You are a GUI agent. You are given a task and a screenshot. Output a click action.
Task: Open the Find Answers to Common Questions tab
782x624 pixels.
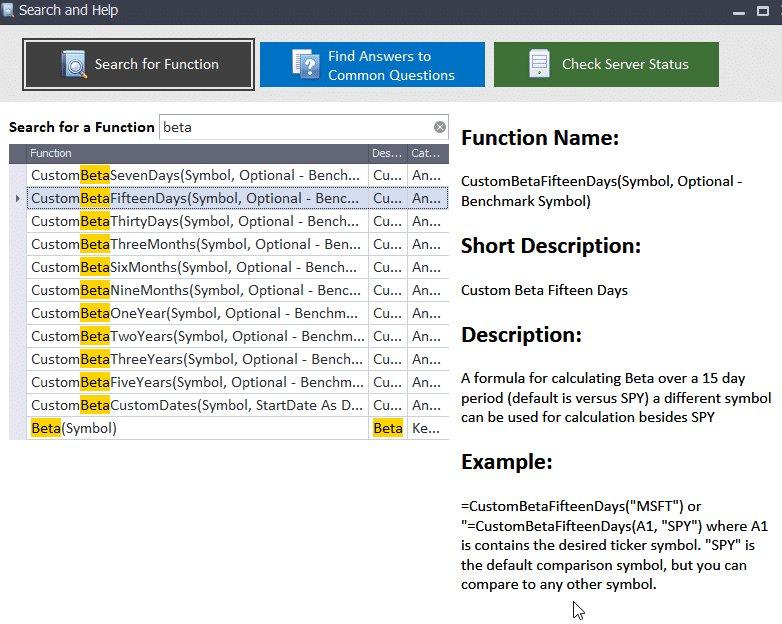pyautogui.click(x=372, y=65)
